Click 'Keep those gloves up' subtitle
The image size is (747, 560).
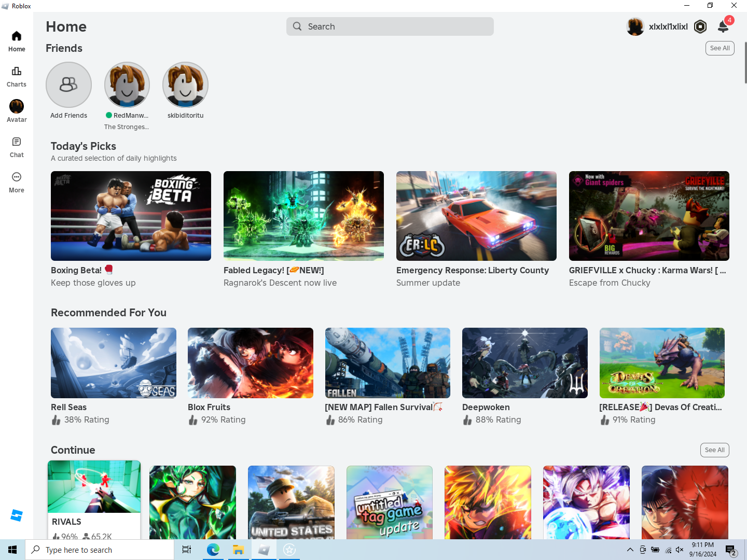pyautogui.click(x=93, y=283)
